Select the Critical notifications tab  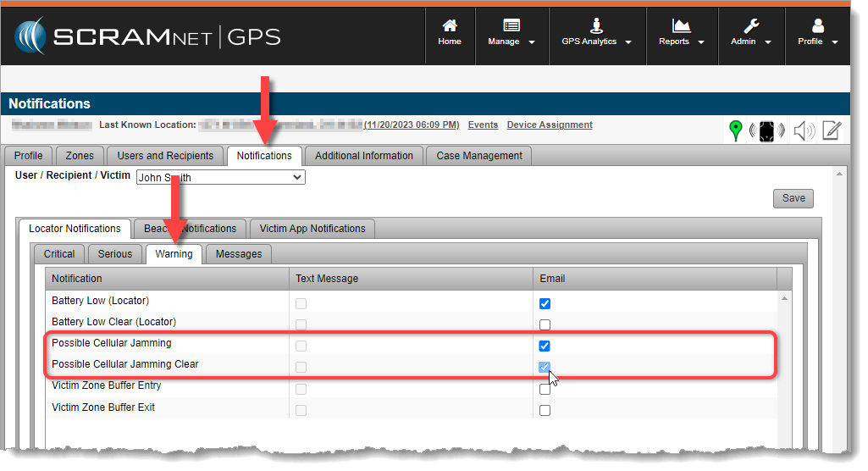tap(59, 254)
